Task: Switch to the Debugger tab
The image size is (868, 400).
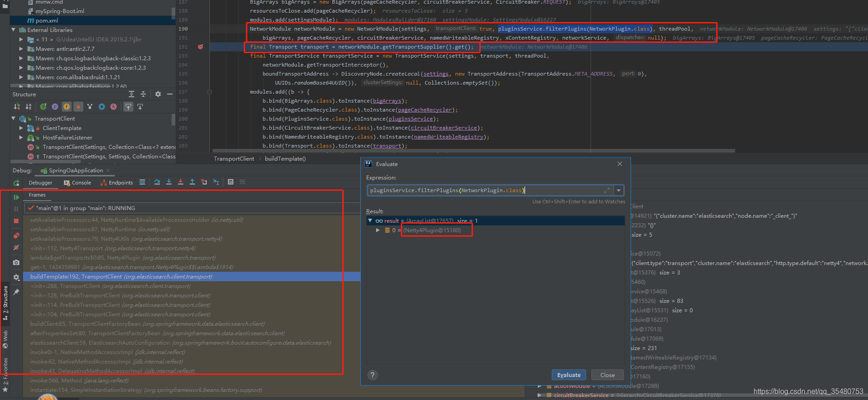Action: [41, 183]
